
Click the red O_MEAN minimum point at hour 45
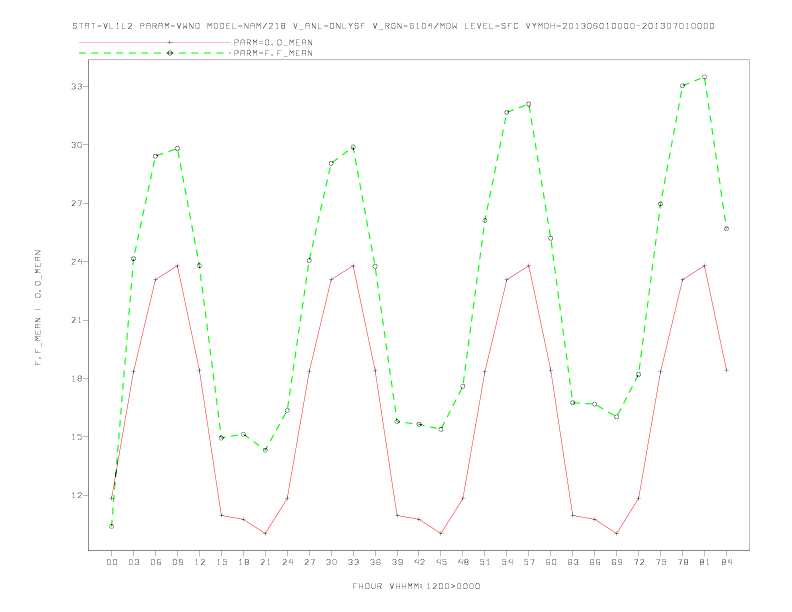tap(441, 533)
